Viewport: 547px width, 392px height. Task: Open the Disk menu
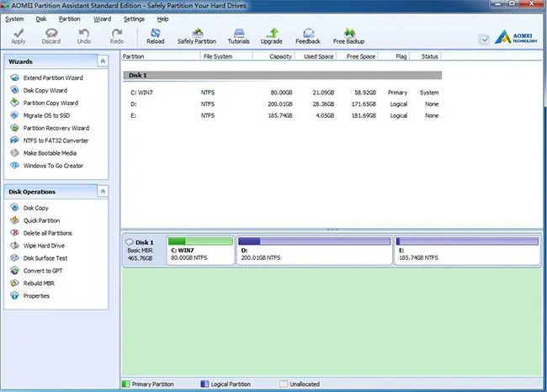(x=41, y=19)
